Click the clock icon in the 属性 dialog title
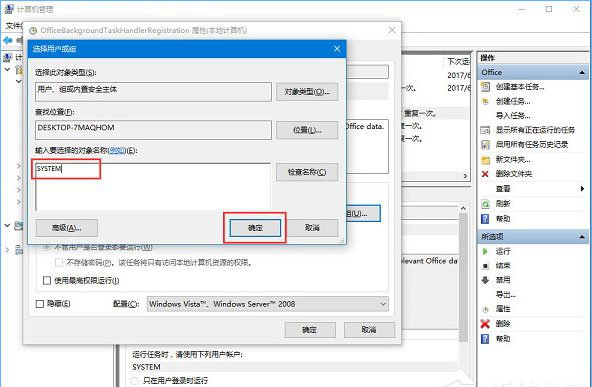This screenshot has width=592, height=387. click(33, 31)
